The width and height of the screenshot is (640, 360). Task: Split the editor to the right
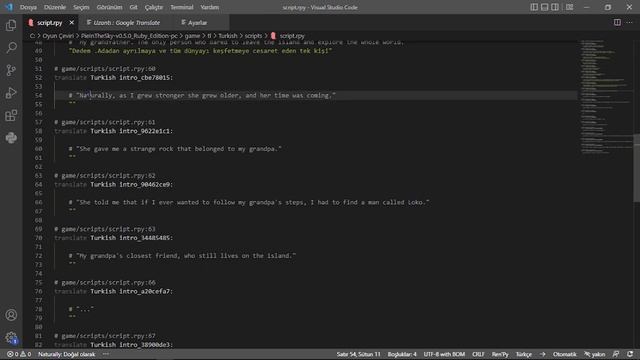617,22
